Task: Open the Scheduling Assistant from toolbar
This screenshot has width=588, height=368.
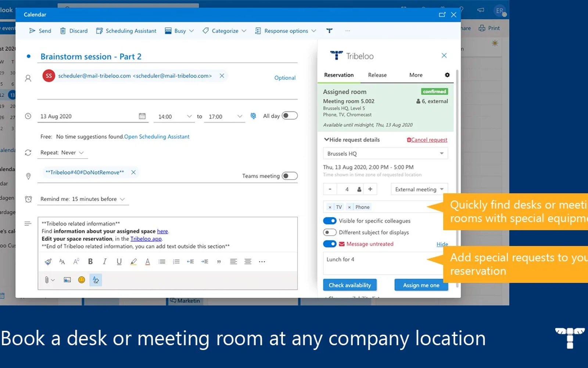Action: 126,31
